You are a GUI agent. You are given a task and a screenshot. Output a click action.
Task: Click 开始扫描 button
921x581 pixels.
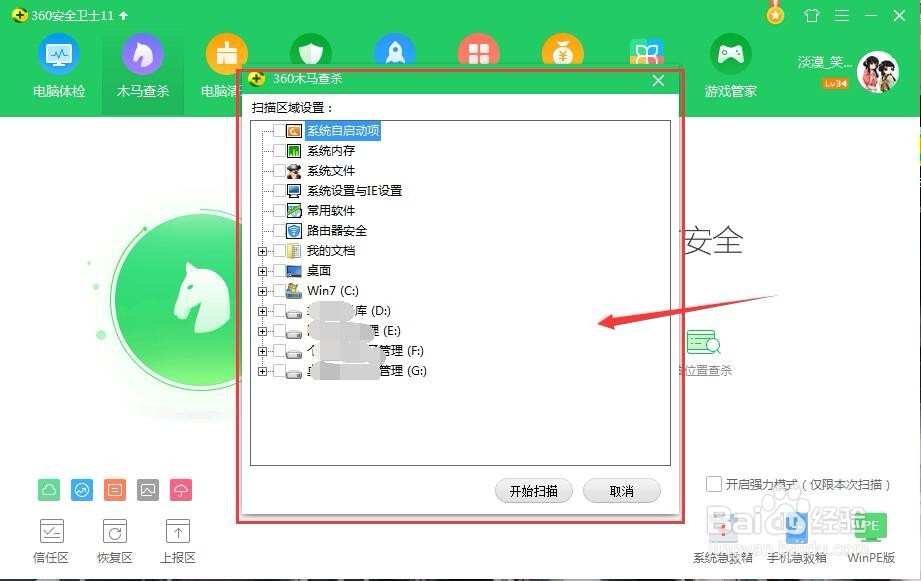533,491
